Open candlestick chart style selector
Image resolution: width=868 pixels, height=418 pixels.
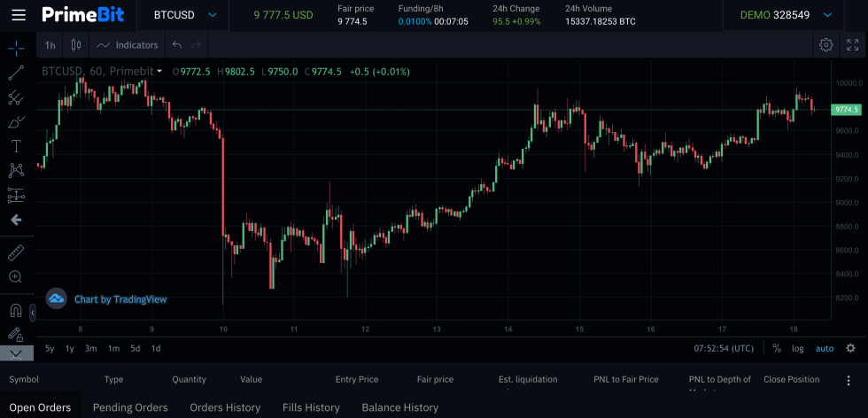(75, 45)
